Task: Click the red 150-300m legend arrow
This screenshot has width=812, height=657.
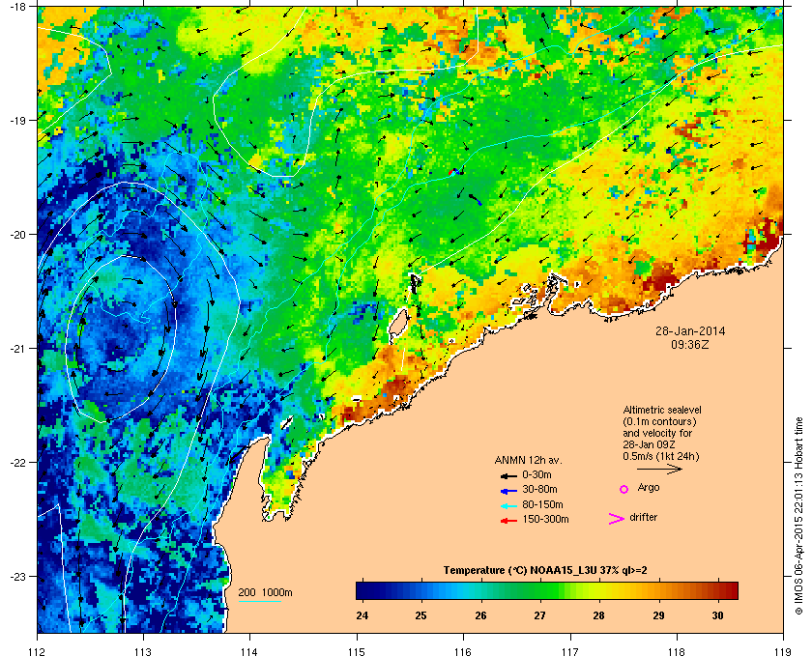Action: [x=508, y=521]
